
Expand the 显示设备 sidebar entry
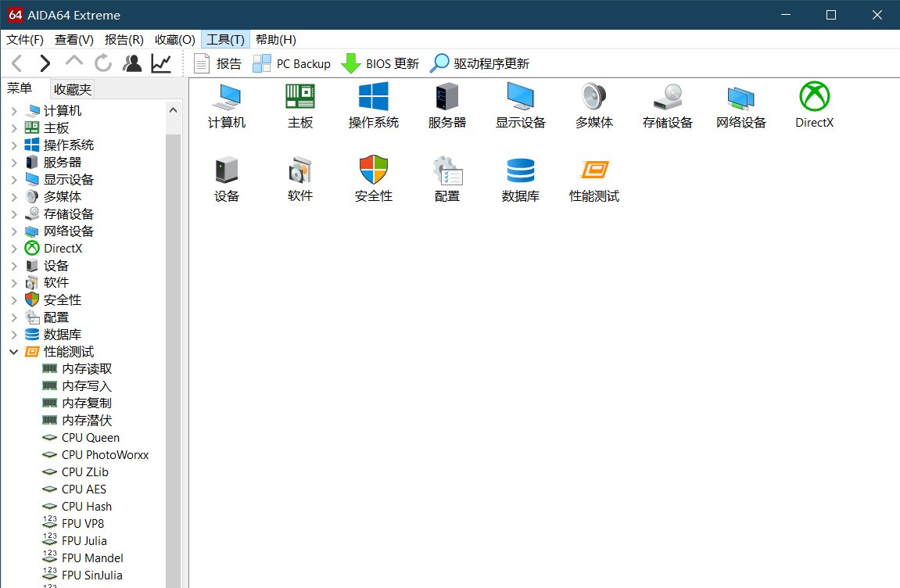pyautogui.click(x=13, y=179)
